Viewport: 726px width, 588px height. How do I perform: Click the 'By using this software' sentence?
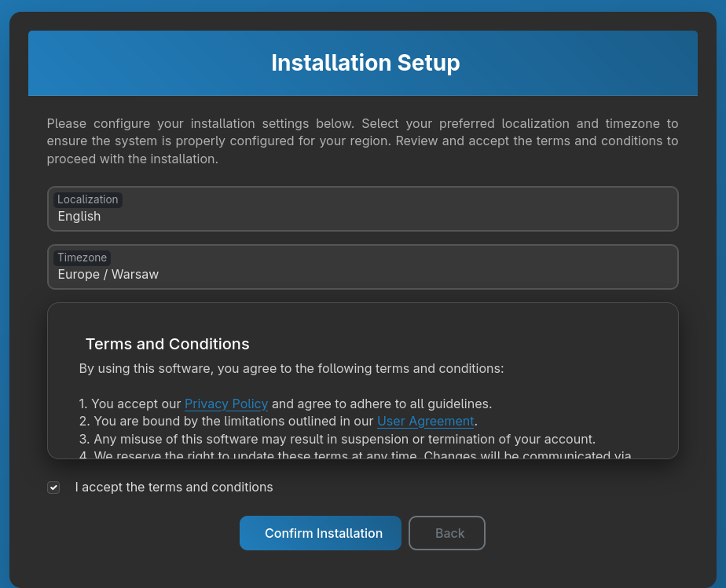(291, 368)
